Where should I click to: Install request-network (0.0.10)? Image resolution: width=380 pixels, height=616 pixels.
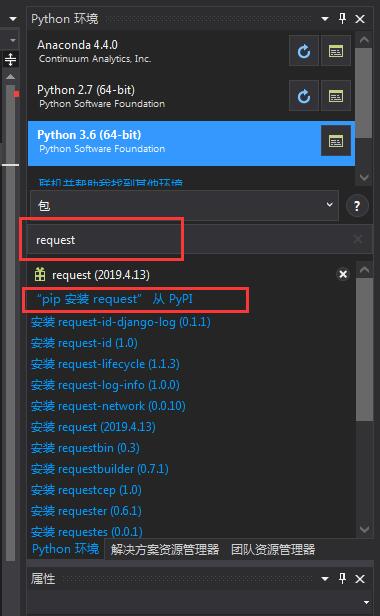[x=108, y=406]
